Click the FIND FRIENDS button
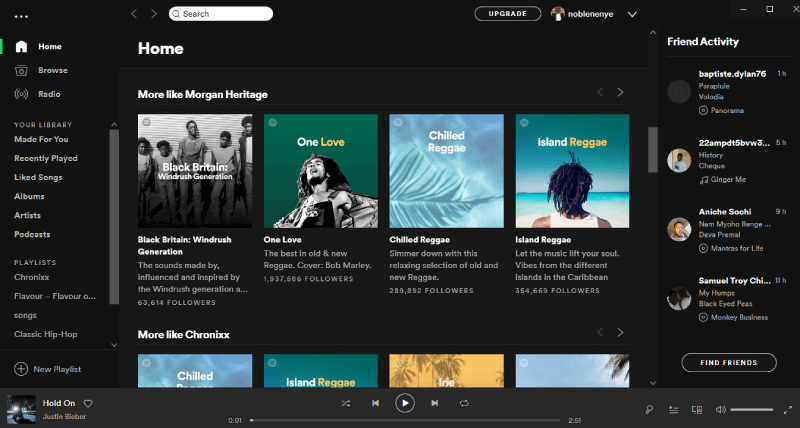 (x=729, y=363)
